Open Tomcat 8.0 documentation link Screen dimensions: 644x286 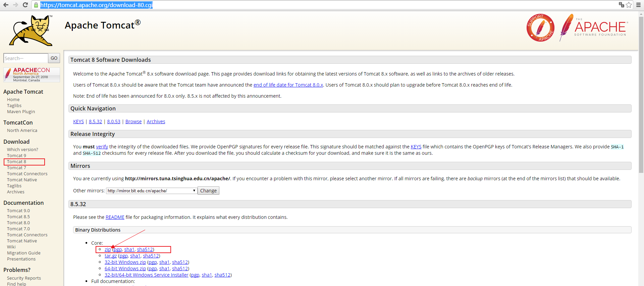(18, 223)
